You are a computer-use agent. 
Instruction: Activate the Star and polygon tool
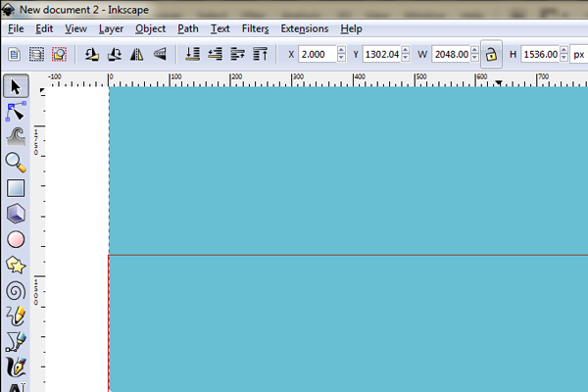pyautogui.click(x=16, y=265)
